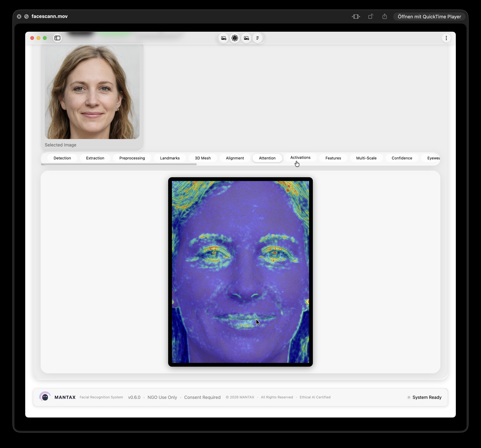Click the Selected Image thumbnail
Image resolution: width=481 pixels, height=448 pixels.
92,92
